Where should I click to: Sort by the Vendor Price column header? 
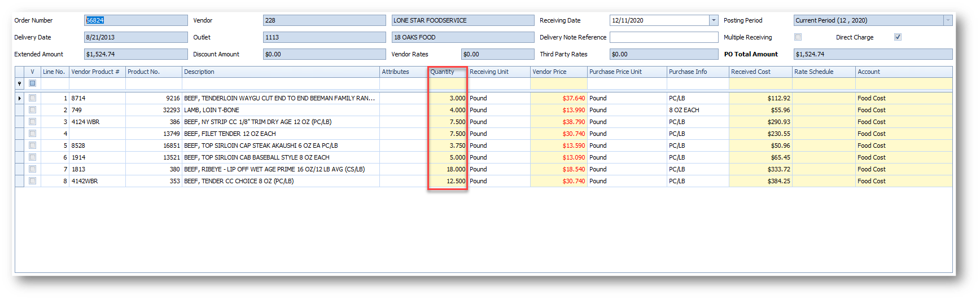click(x=558, y=72)
